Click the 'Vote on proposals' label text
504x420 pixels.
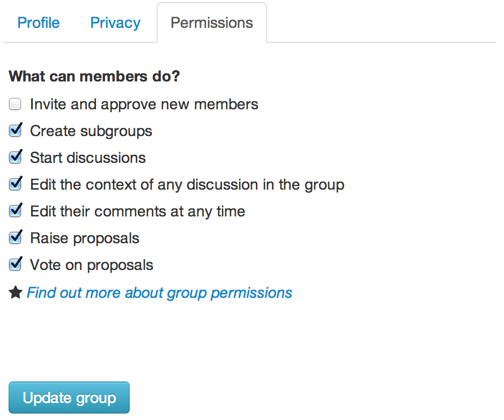[92, 265]
